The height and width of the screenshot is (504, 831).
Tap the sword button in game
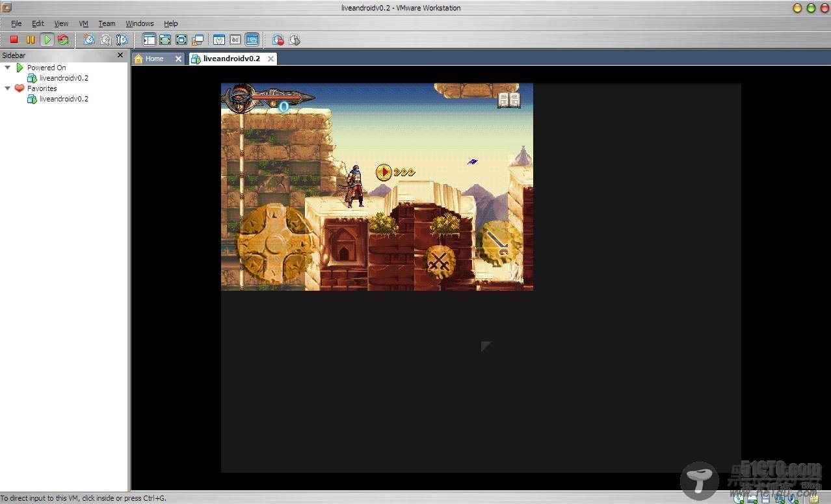[x=499, y=245]
